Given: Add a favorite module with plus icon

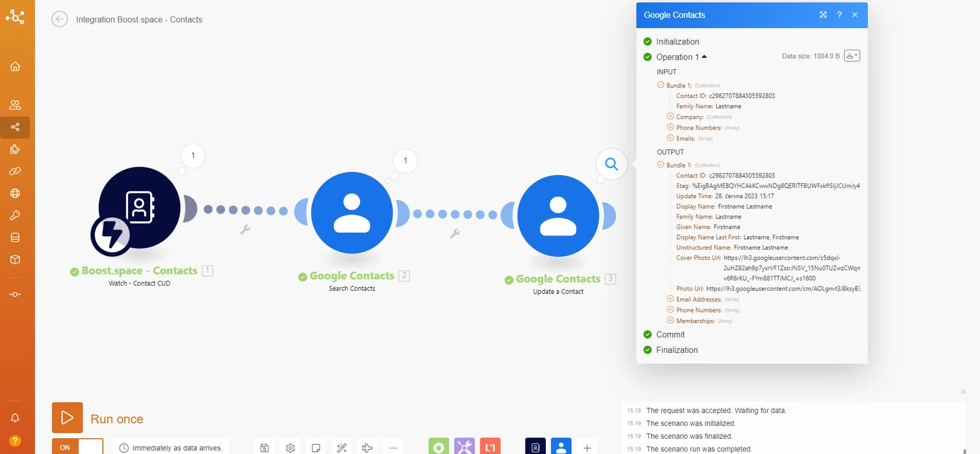Looking at the screenshot, I should coord(587,448).
